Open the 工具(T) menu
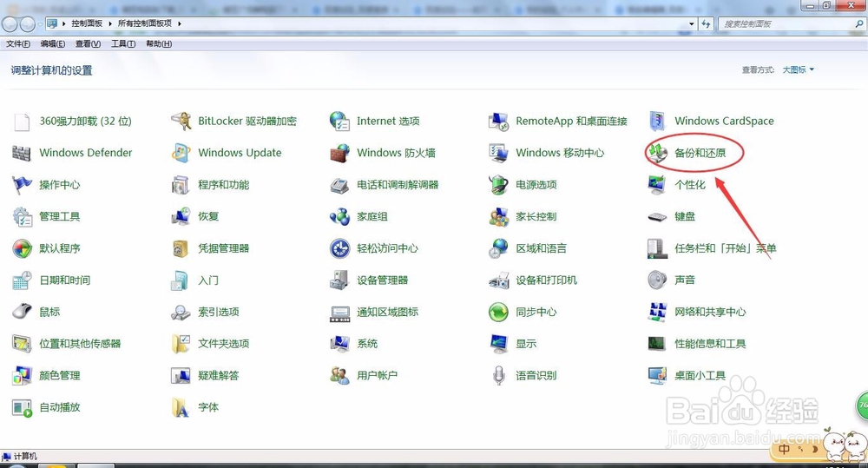868x468 pixels. click(x=123, y=43)
